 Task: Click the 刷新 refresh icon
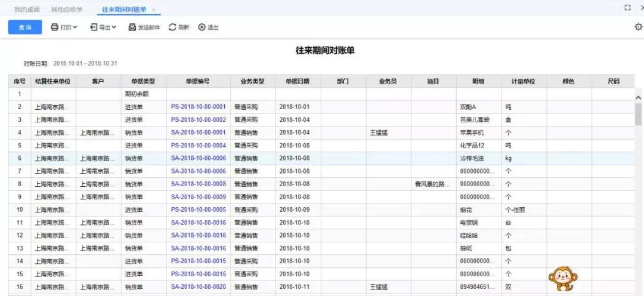point(172,27)
